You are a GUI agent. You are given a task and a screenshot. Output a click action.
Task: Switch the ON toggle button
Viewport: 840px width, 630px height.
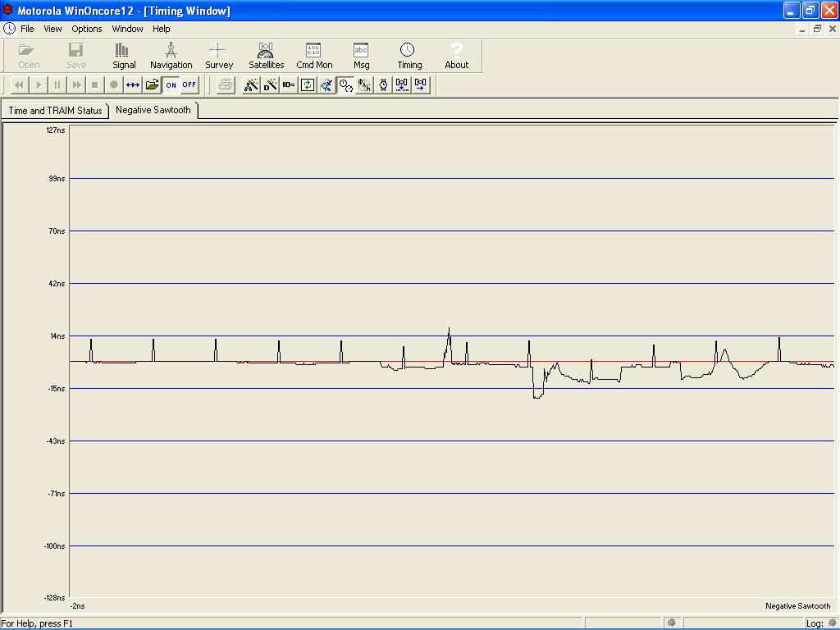tap(171, 84)
